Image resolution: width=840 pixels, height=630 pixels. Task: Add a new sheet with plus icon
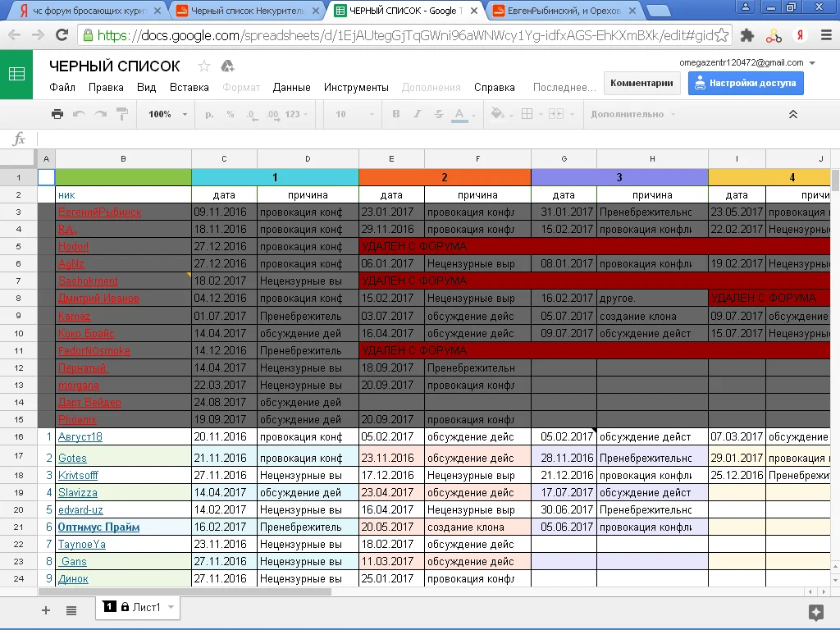tap(46, 609)
